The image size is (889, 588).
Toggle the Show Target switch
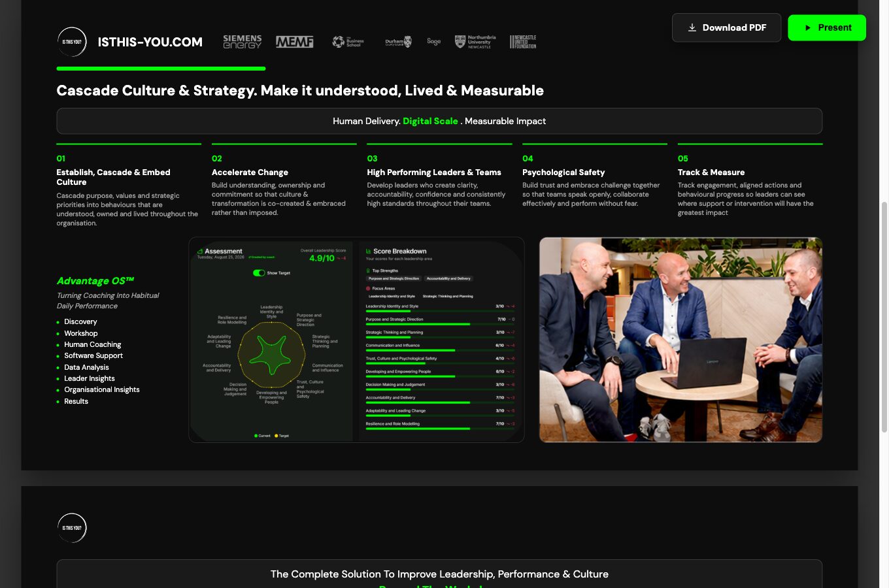point(259,273)
